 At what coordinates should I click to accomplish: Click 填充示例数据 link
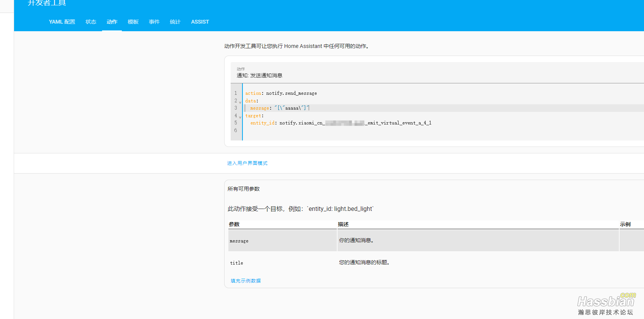click(245, 281)
